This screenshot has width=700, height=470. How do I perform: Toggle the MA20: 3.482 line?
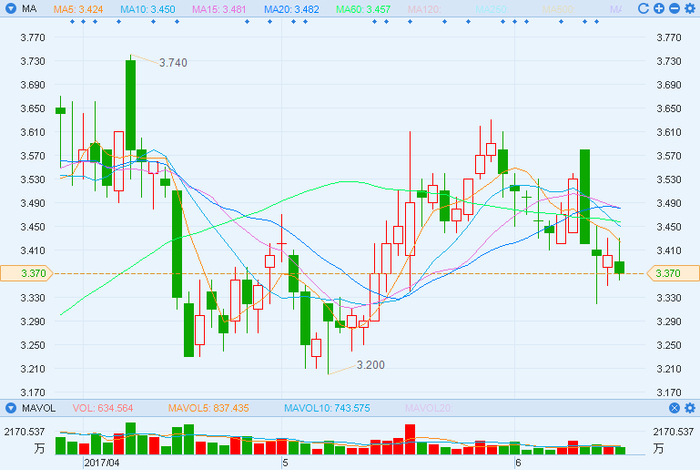click(x=292, y=9)
